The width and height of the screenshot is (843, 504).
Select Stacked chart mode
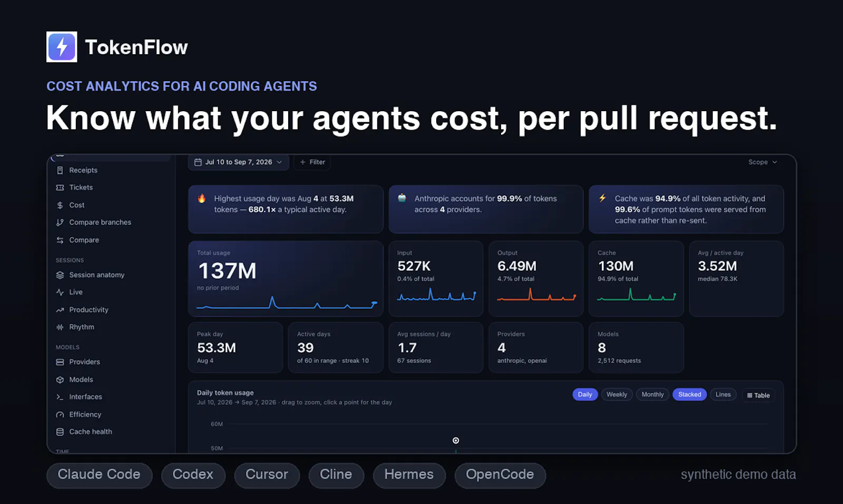click(690, 394)
